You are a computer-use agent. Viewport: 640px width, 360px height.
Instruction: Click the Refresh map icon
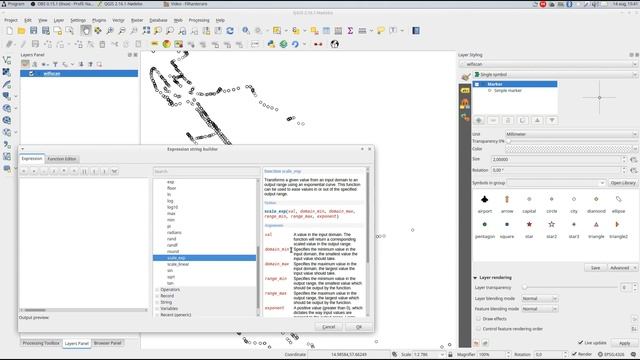click(x=230, y=31)
